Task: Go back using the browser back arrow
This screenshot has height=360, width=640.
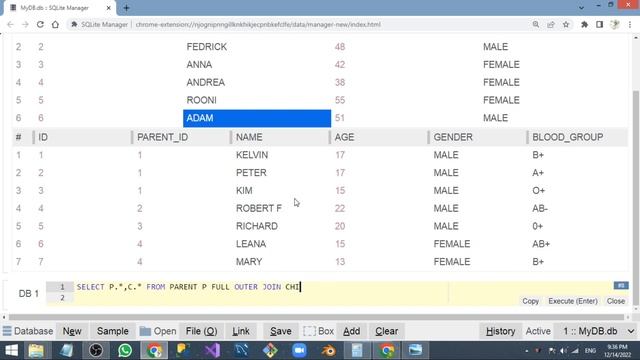Action: 10,24
